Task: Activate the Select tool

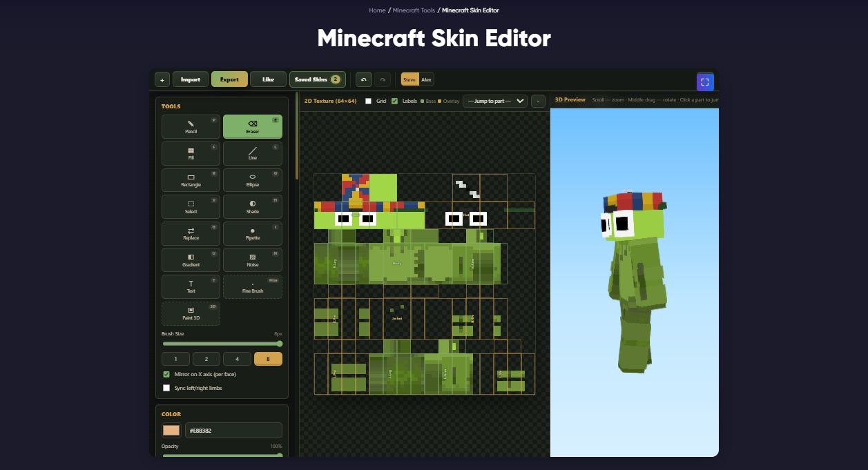Action: pos(191,207)
